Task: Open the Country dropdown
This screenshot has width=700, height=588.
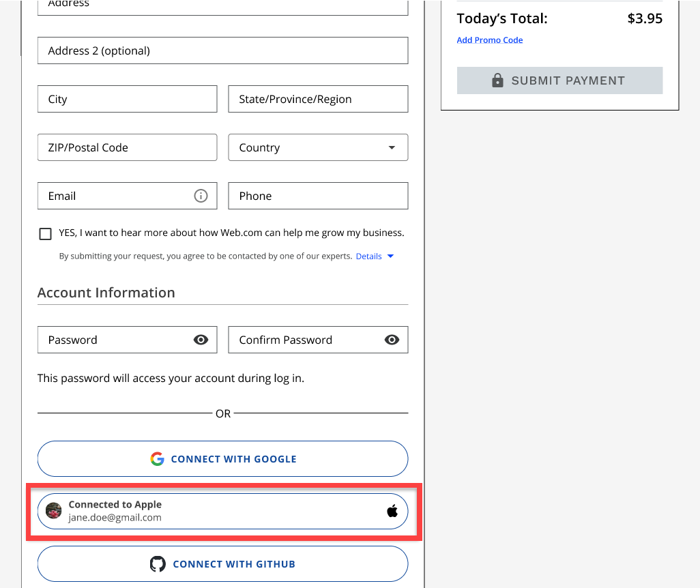Action: point(318,147)
